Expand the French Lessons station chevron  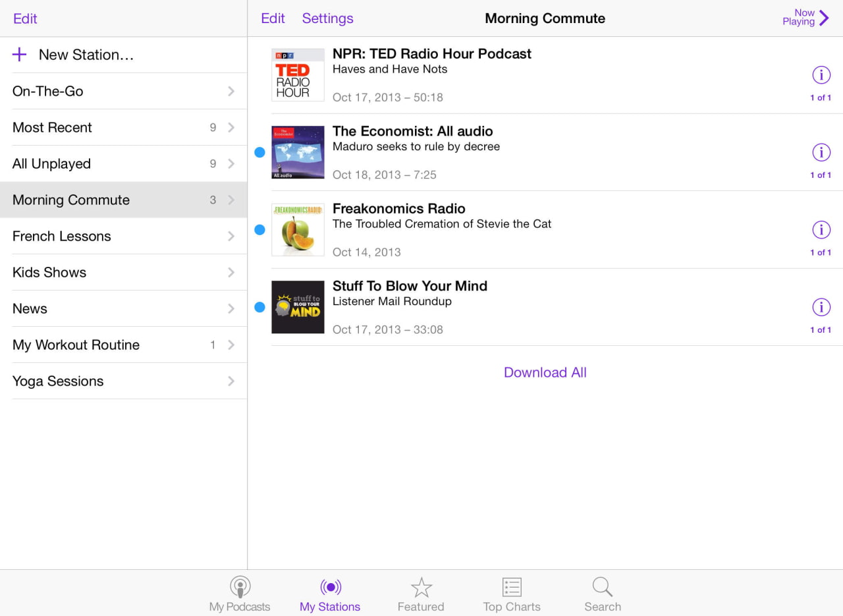click(231, 237)
